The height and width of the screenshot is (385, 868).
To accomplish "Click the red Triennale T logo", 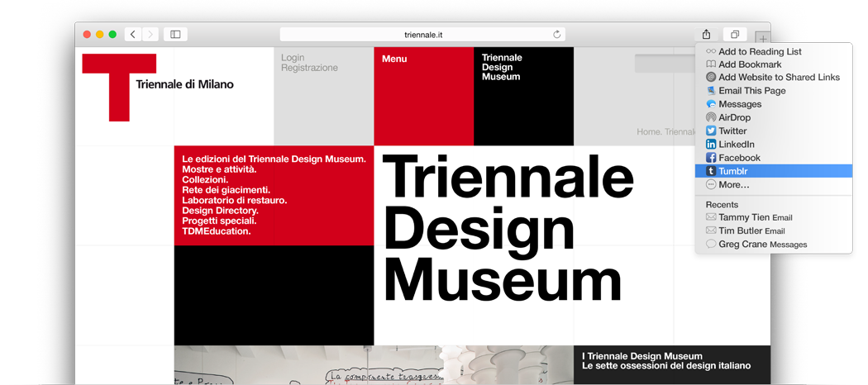I will (x=119, y=87).
